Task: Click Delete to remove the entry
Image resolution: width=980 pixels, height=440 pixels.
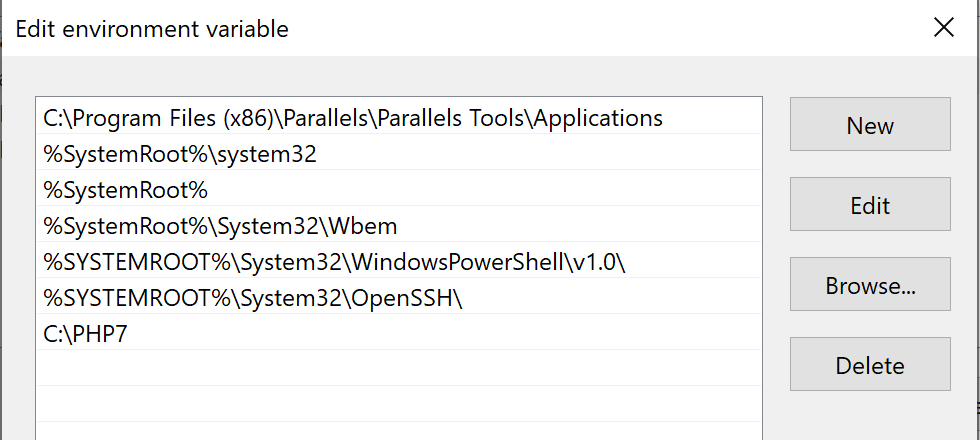Action: click(869, 365)
